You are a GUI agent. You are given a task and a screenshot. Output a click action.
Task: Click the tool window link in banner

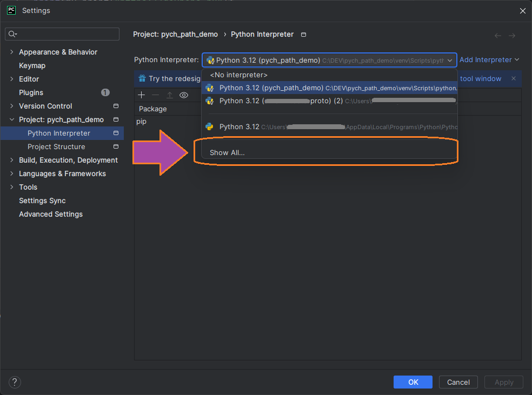481,79
